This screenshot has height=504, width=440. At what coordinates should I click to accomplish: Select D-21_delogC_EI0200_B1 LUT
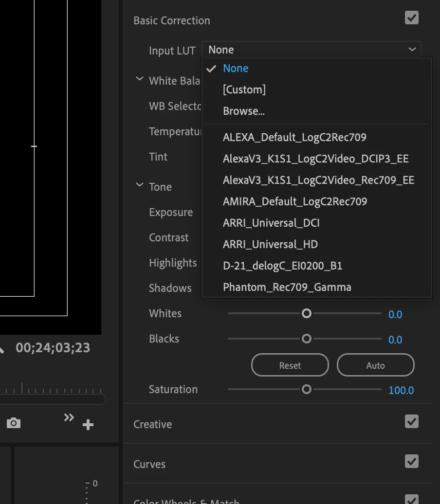317,266
